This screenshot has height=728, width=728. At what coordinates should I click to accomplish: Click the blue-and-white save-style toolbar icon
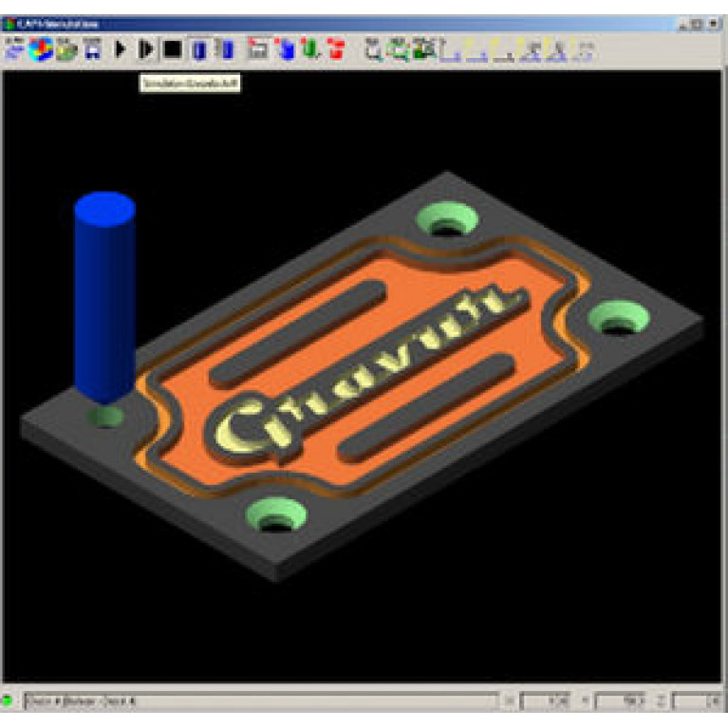pyautogui.click(x=93, y=49)
